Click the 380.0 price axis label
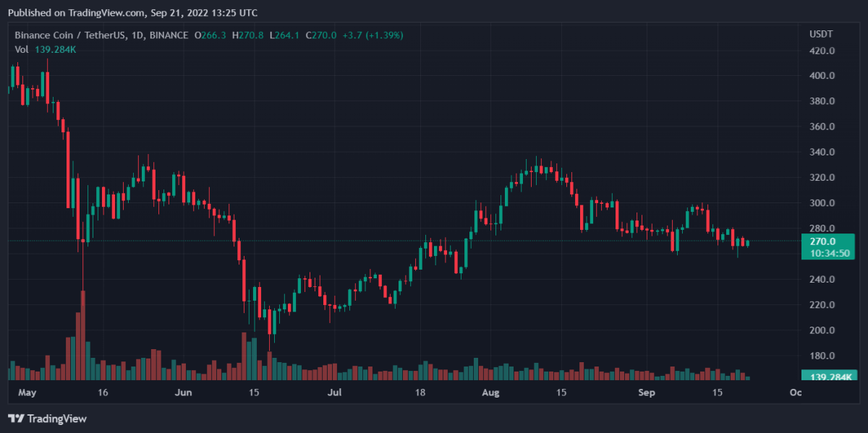868x433 pixels. click(823, 101)
